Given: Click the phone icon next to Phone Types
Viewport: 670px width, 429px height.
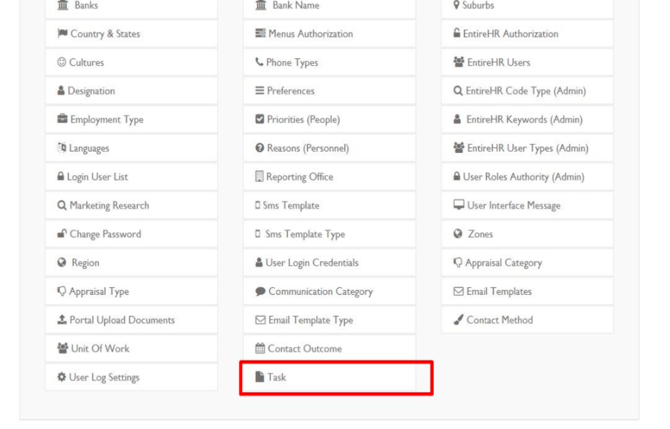Looking at the screenshot, I should tap(259, 62).
